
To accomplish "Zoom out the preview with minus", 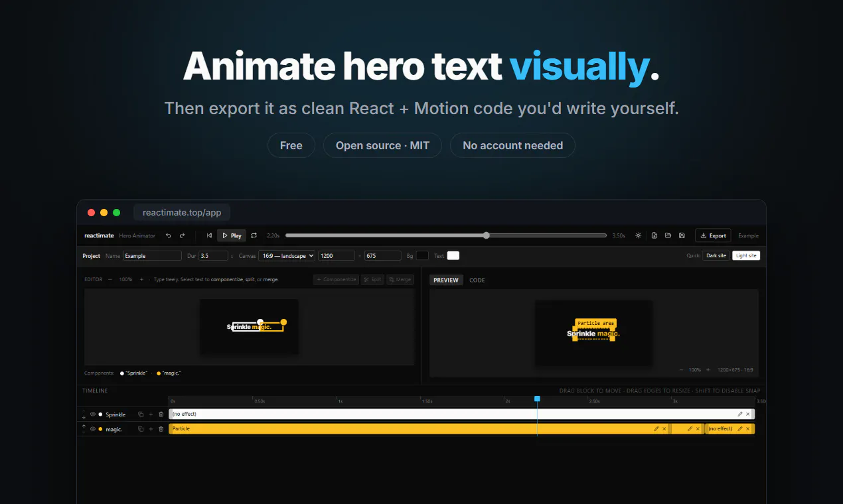I will pyautogui.click(x=681, y=370).
